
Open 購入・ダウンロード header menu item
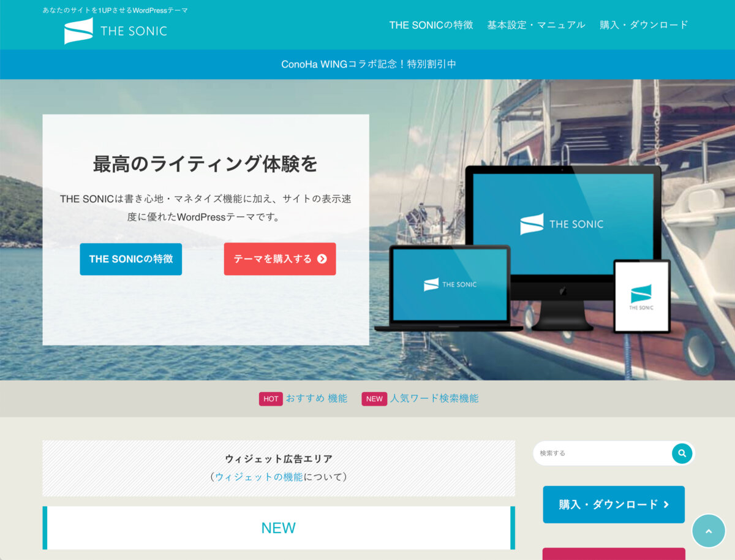coord(644,25)
